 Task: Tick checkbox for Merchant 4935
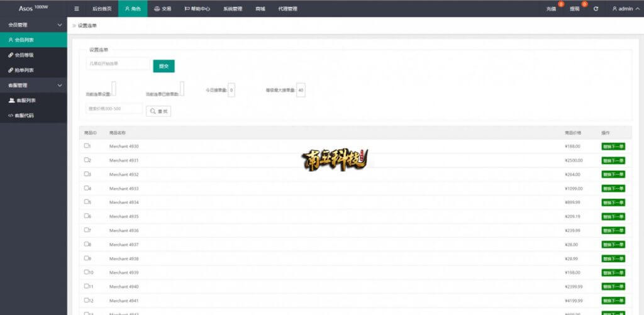tap(86, 216)
